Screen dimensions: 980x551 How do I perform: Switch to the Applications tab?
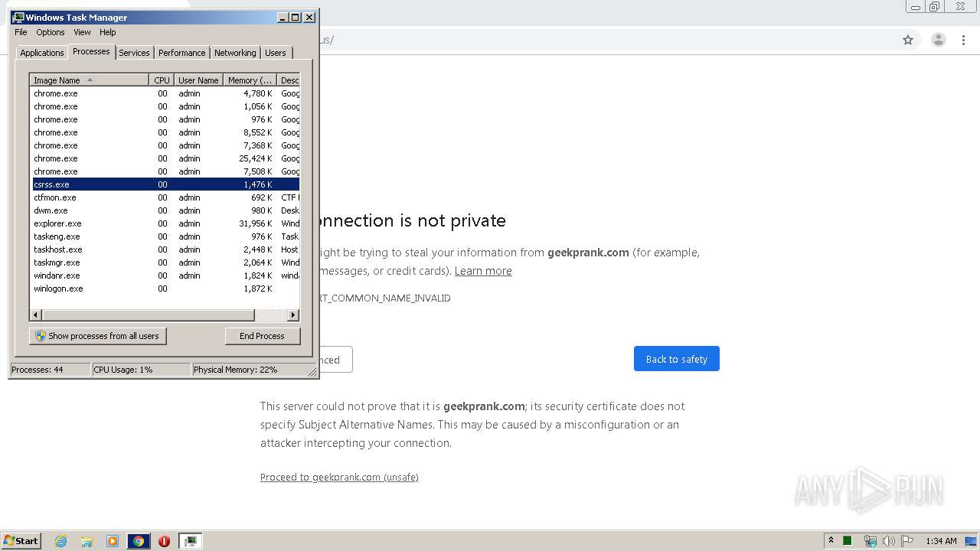(x=41, y=53)
